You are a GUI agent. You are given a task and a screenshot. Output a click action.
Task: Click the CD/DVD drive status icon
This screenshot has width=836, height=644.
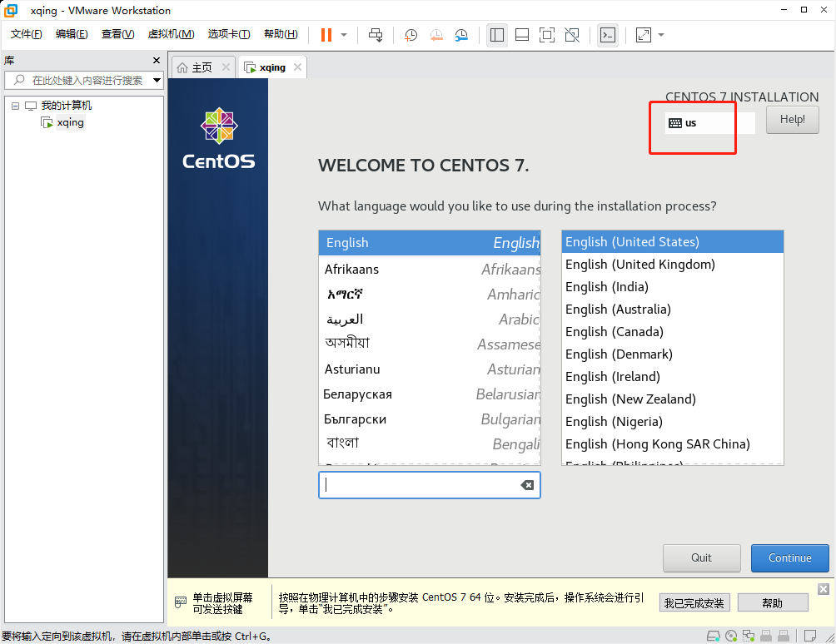(x=731, y=636)
